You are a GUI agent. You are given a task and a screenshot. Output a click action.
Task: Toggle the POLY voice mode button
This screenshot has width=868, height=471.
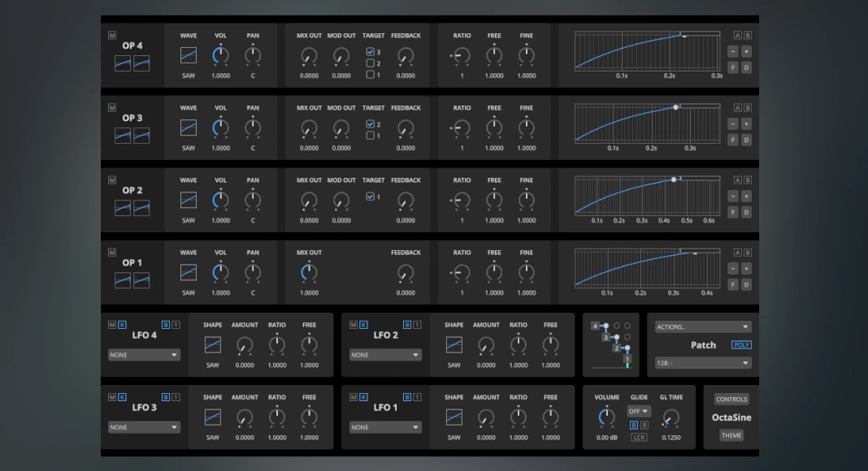(741, 345)
